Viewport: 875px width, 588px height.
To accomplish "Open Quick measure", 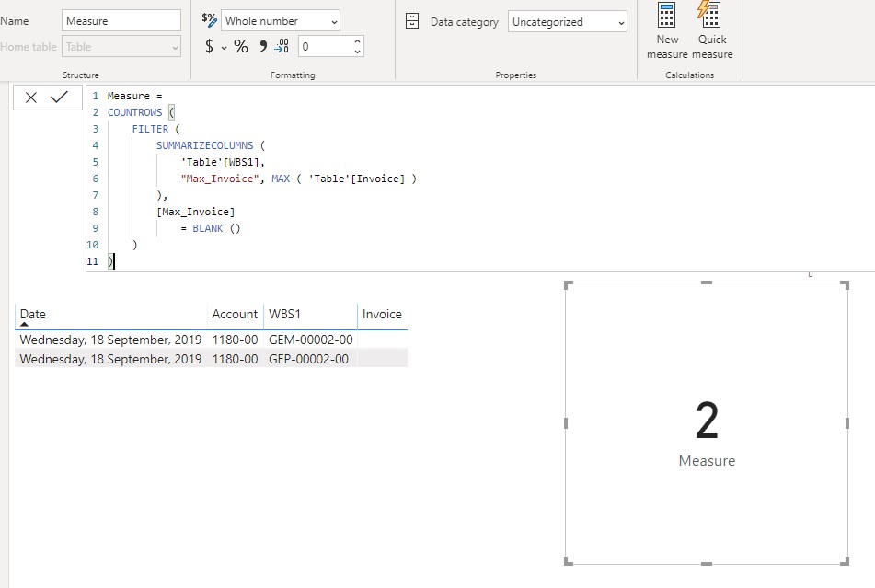I will pyautogui.click(x=713, y=30).
